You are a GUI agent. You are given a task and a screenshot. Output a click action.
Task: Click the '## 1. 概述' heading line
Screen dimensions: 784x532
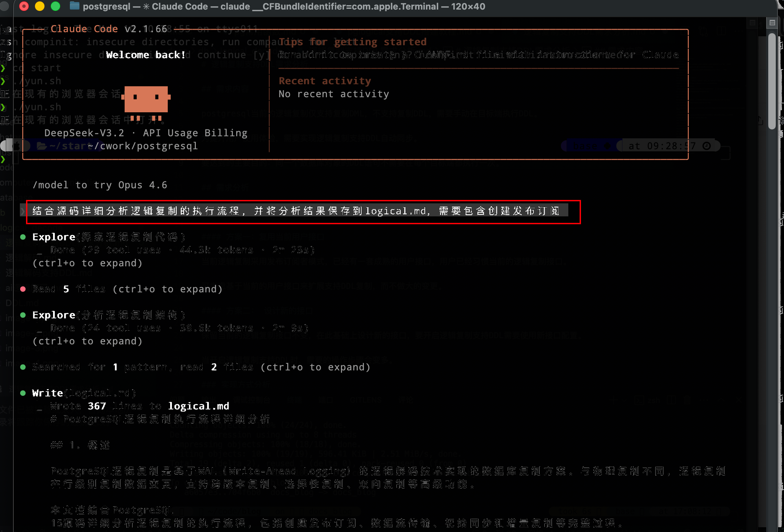tap(80, 445)
